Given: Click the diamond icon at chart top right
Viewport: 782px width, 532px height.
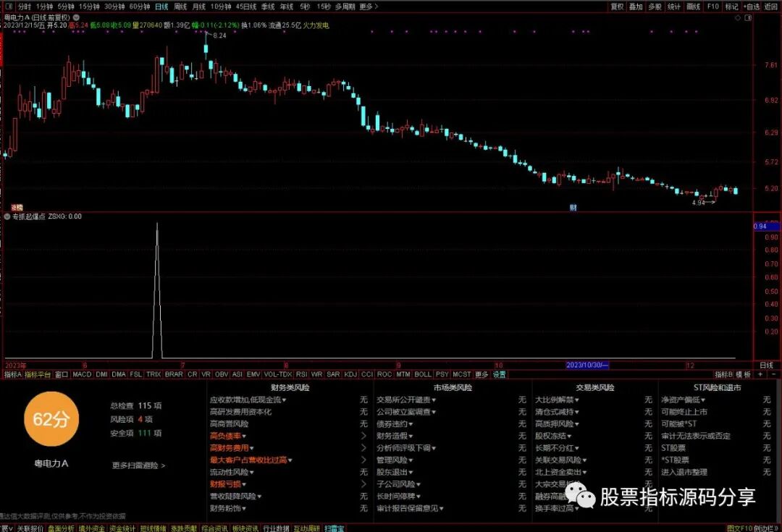Looking at the screenshot, I should coord(738,18).
